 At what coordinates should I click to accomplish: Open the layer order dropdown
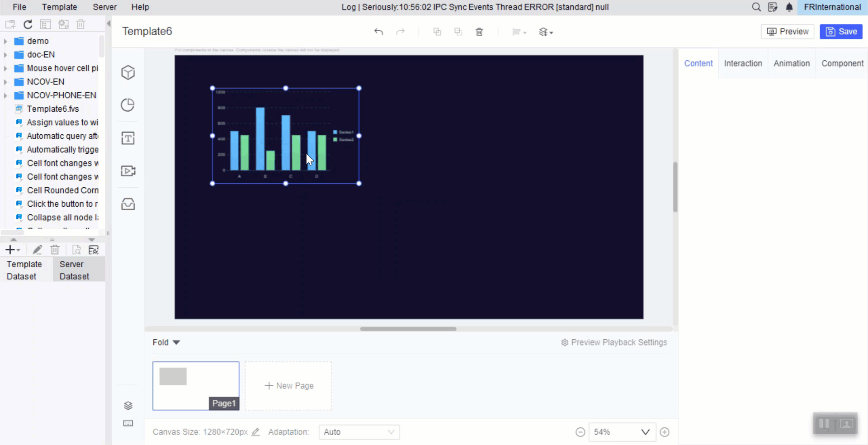click(546, 32)
